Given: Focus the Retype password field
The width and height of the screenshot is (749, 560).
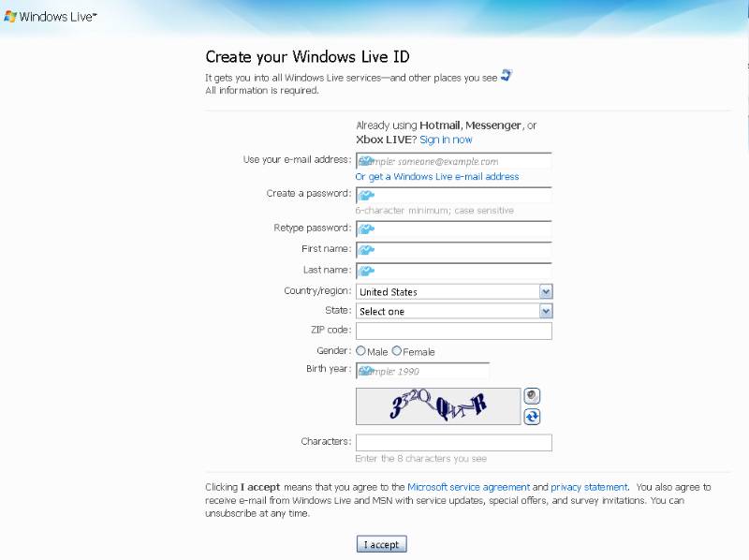Looking at the screenshot, I should point(454,229).
